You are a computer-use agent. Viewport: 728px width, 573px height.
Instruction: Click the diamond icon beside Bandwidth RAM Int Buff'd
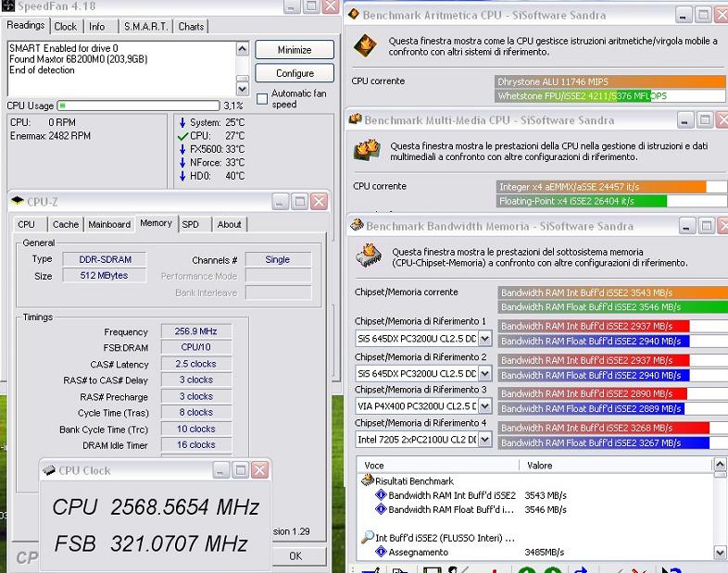pos(381,495)
